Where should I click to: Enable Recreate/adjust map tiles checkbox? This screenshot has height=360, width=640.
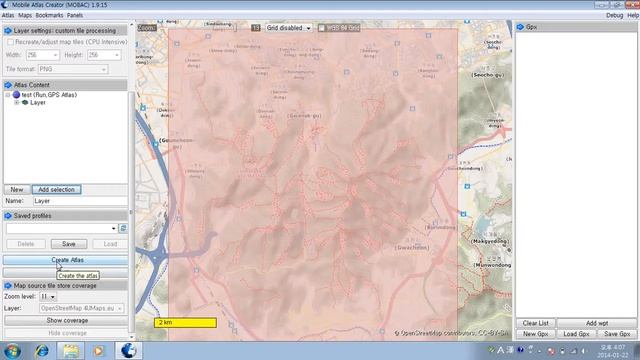coord(10,42)
